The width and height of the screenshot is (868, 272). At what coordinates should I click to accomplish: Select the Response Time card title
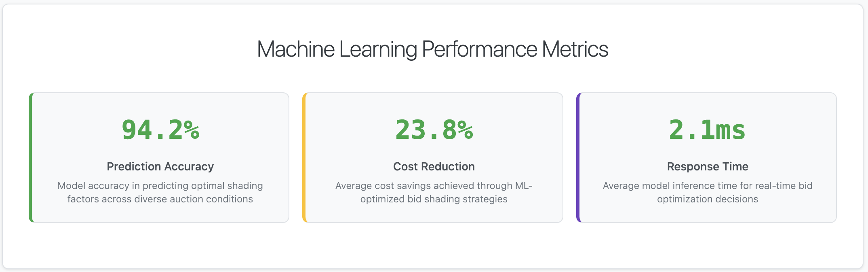point(708,166)
